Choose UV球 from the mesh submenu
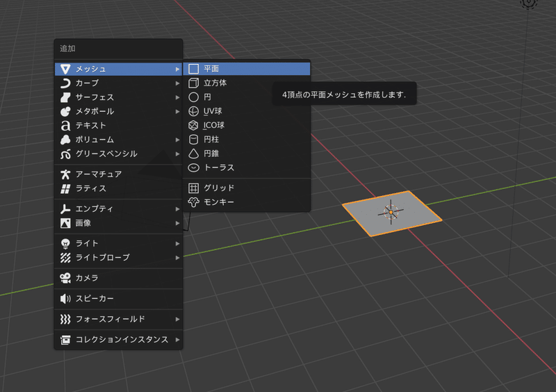Viewport: 556px width, 392px height. pyautogui.click(x=247, y=111)
